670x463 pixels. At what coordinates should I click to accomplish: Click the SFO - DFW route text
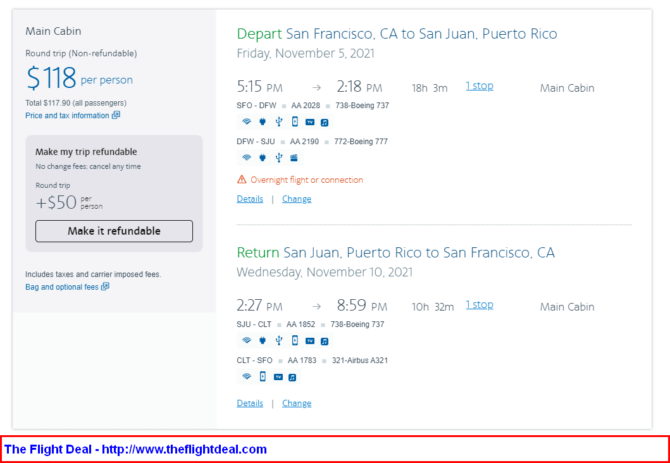tap(256, 105)
